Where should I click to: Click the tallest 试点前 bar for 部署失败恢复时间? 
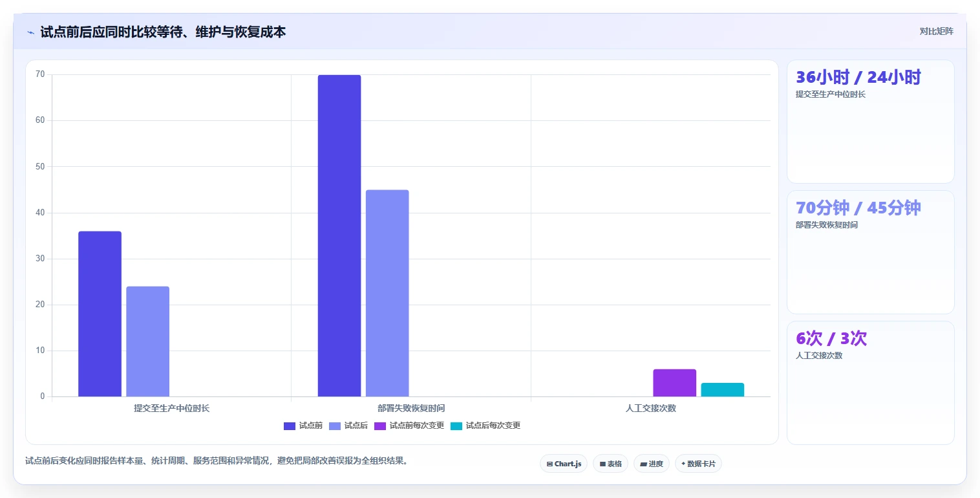coord(339,235)
